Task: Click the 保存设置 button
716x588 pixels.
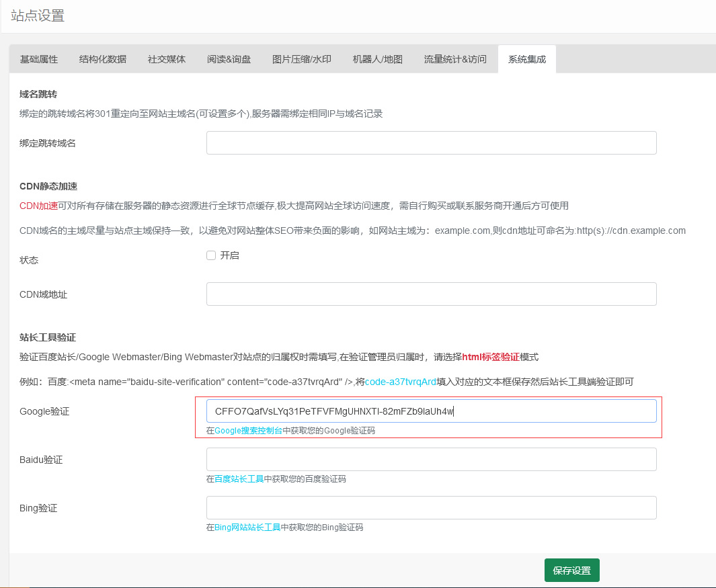Action: tap(571, 571)
